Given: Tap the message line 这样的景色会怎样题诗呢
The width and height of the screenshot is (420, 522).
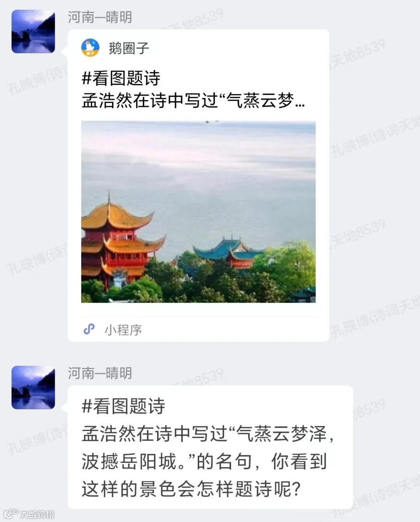Looking at the screenshot, I should point(191,489).
